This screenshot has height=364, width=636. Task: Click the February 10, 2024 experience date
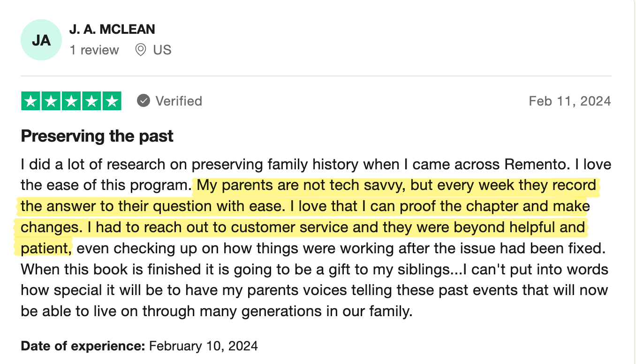click(x=203, y=346)
